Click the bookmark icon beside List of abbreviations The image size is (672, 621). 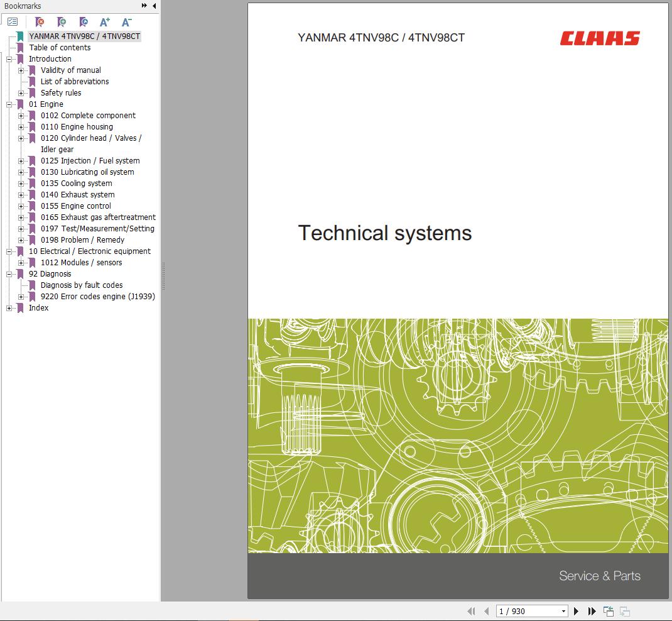32,82
